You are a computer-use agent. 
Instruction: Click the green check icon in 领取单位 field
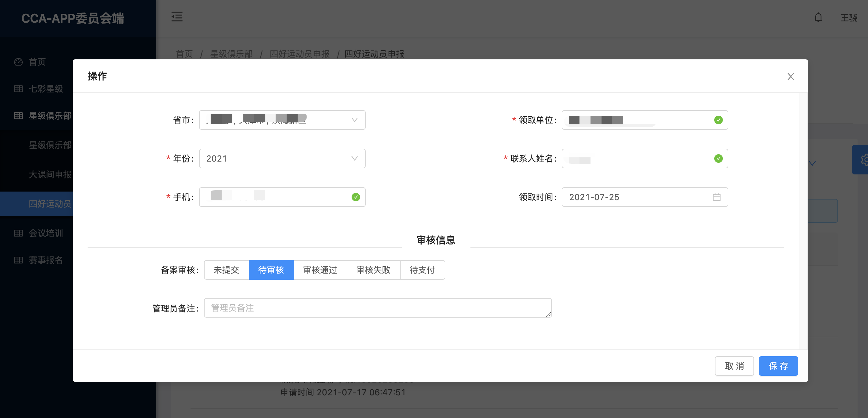pyautogui.click(x=719, y=120)
